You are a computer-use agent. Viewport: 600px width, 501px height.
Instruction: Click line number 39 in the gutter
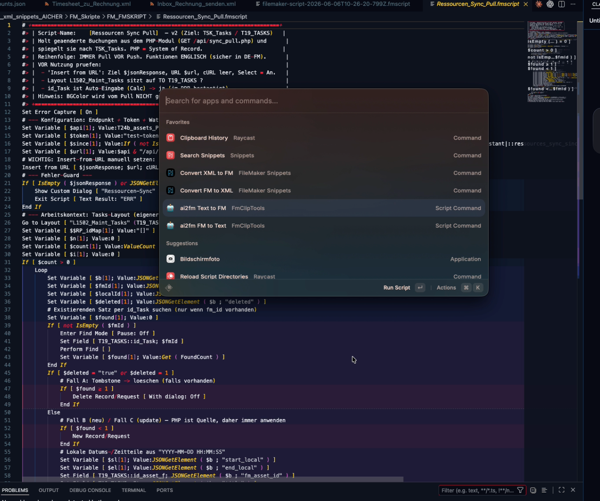click(x=8, y=325)
